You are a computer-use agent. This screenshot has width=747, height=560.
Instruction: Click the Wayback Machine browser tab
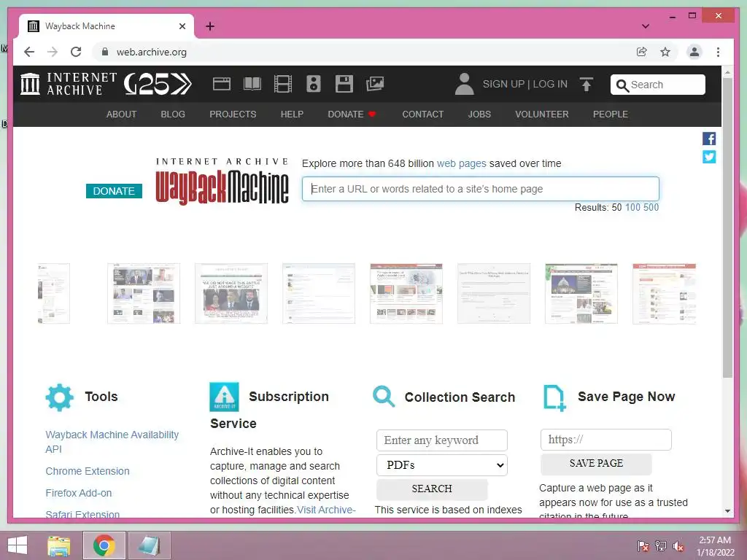coord(107,26)
